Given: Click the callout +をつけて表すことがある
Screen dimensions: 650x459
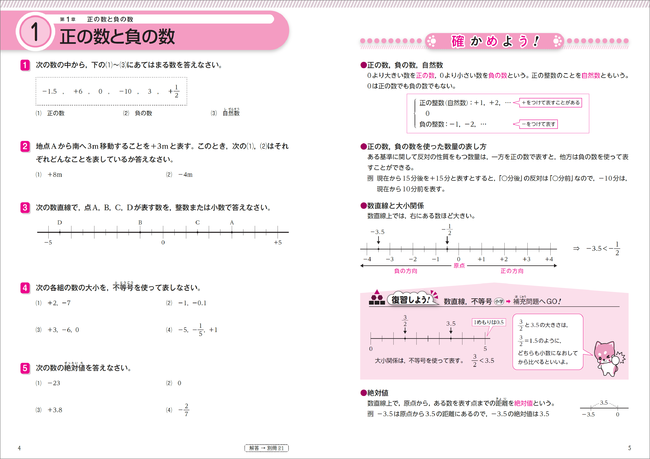Looking at the screenshot, I should tap(548, 102).
